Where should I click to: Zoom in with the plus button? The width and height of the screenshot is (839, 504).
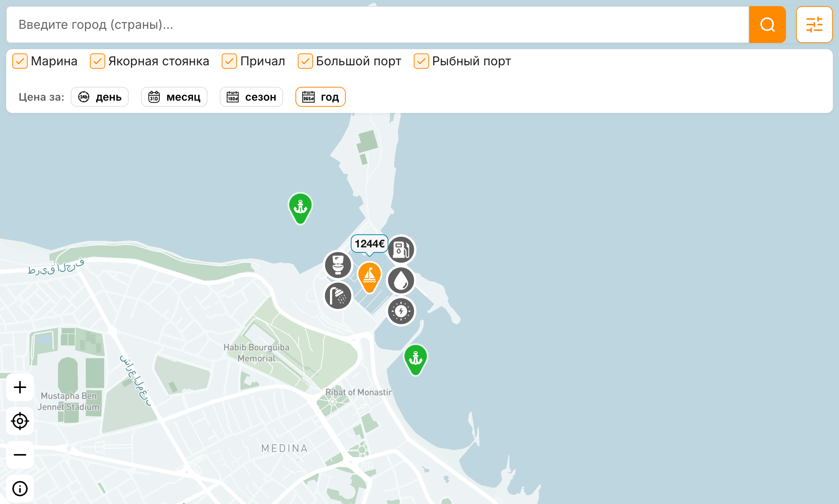pyautogui.click(x=20, y=387)
